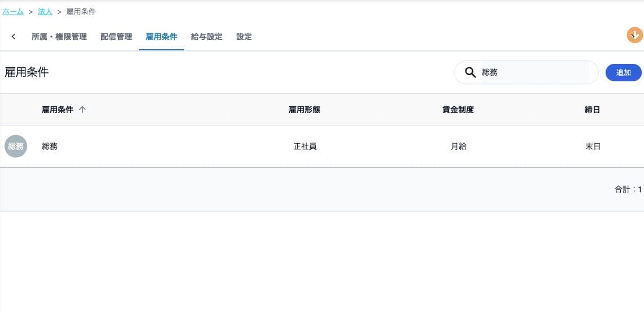
Task: Follow the 法人 breadcrumb link
Action: tap(45, 11)
